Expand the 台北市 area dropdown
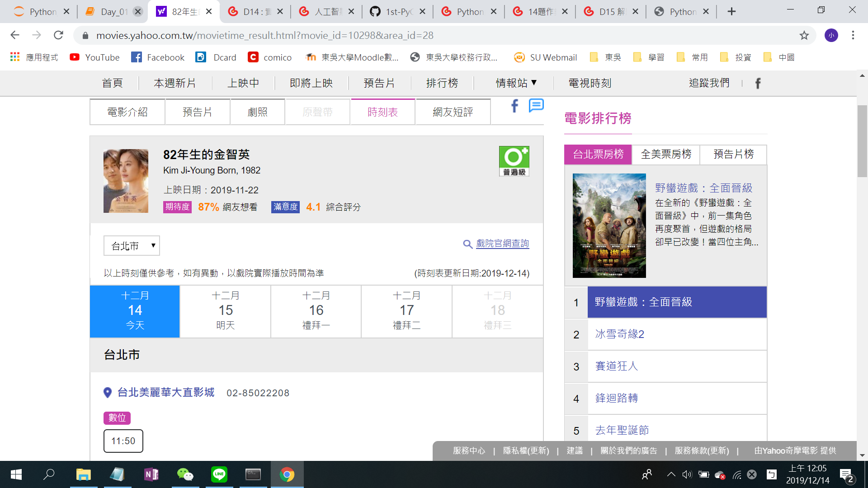Screen dimensions: 868x488 pos(132,246)
